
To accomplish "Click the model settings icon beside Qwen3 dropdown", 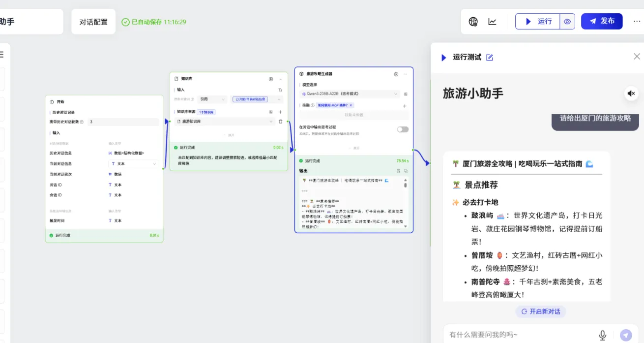I will (x=406, y=94).
